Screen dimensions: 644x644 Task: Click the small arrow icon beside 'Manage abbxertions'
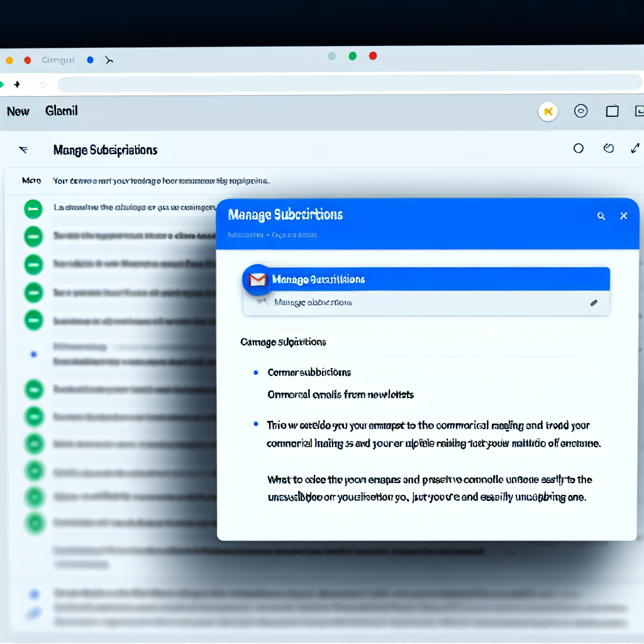pos(262,303)
